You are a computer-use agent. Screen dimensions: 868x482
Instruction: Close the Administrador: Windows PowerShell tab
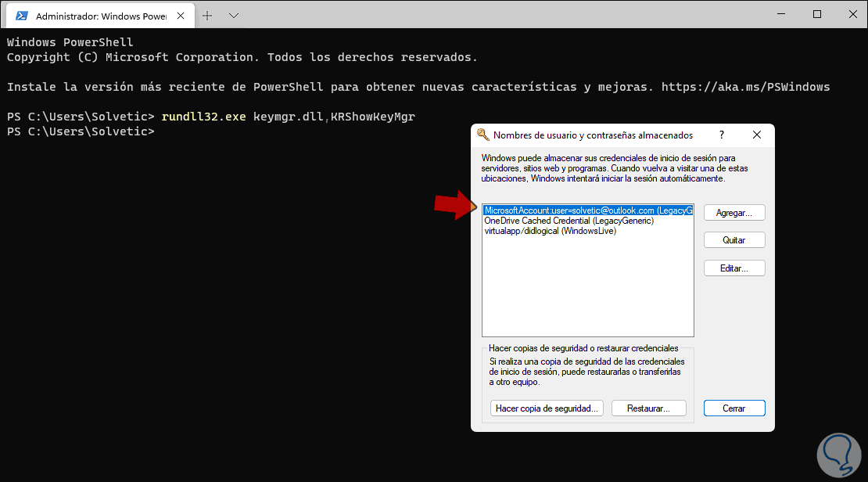click(x=181, y=16)
